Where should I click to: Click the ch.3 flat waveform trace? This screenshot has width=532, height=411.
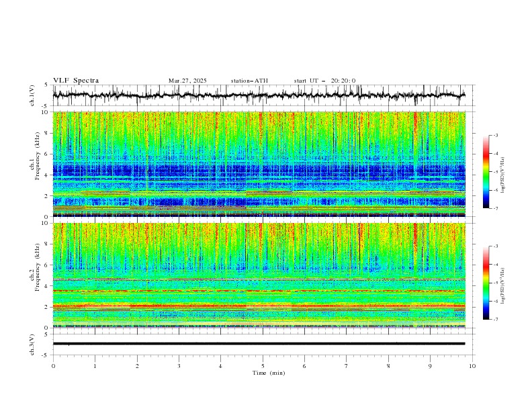pos(259,344)
